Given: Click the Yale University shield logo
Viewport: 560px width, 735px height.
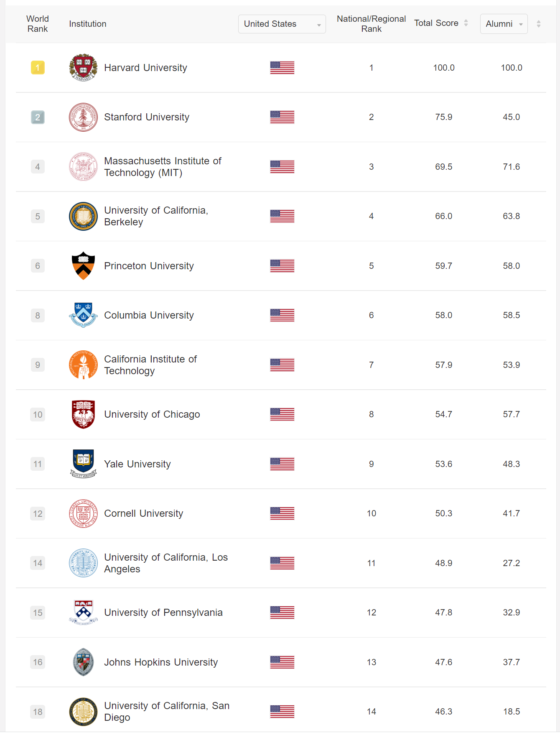Looking at the screenshot, I should coord(83,464).
